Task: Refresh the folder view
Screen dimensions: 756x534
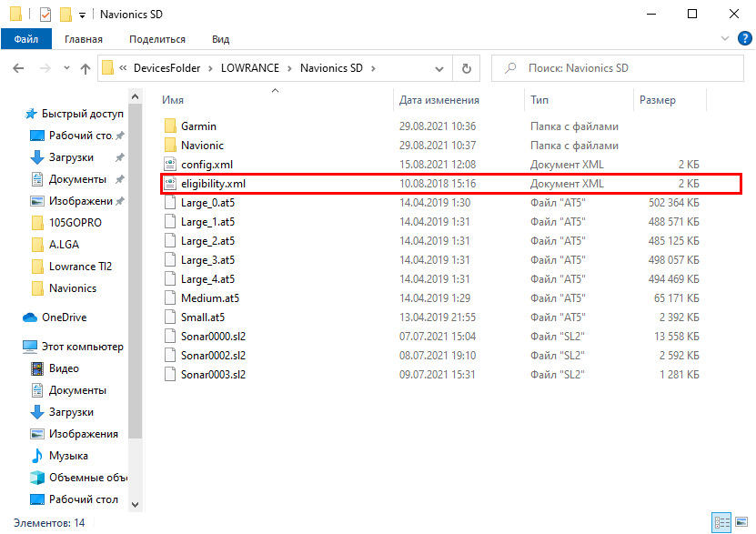Action: coord(466,68)
